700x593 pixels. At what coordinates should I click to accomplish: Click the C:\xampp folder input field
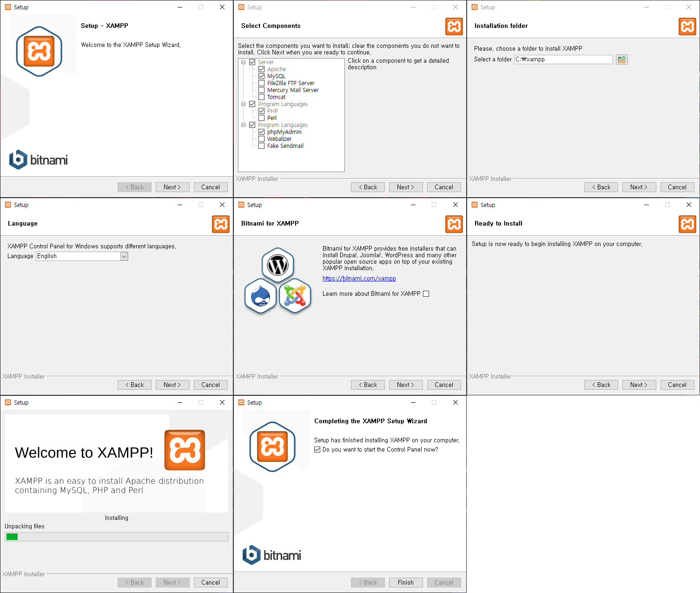pyautogui.click(x=563, y=60)
